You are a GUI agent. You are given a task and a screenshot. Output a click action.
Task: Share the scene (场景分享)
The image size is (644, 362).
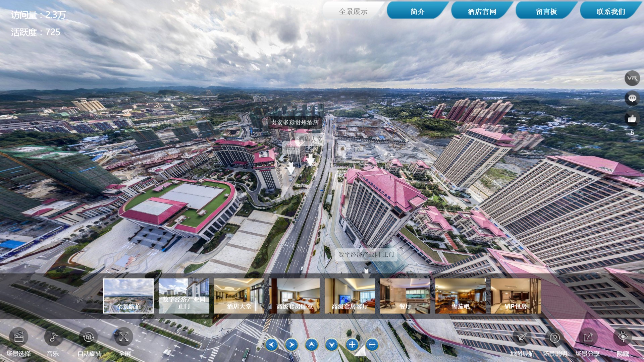pos(588,338)
